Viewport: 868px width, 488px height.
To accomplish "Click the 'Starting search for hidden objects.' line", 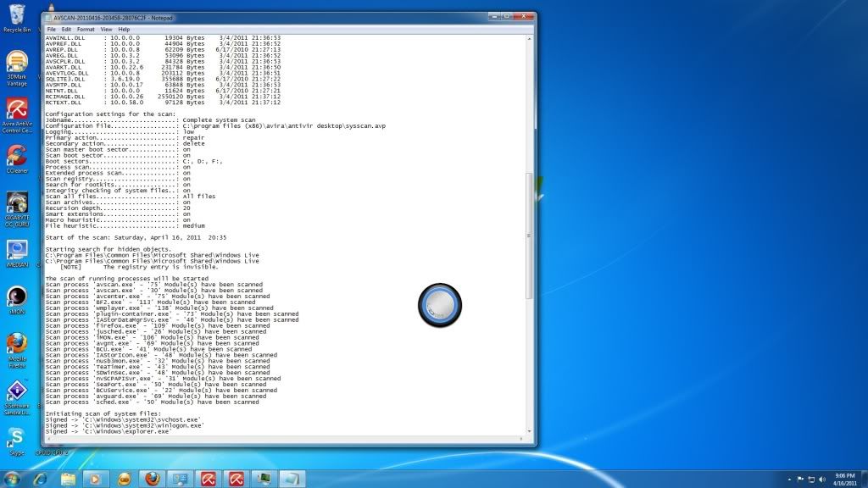I will pos(108,250).
